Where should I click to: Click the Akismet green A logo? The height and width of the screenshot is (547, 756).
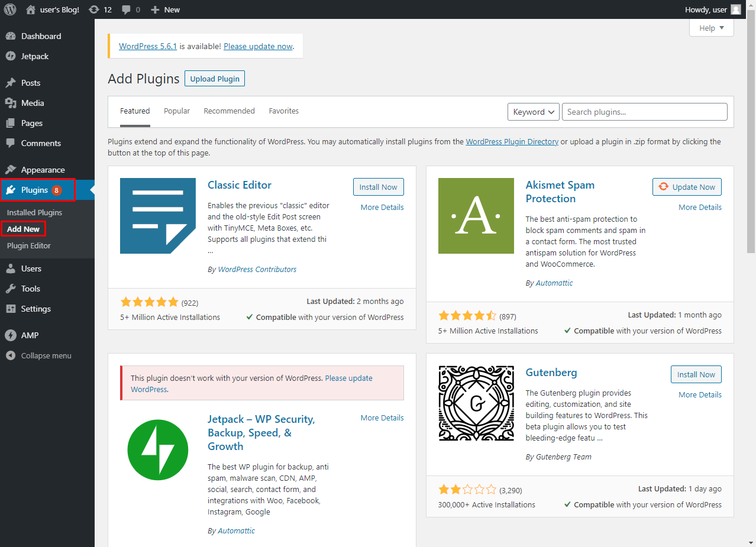(476, 216)
